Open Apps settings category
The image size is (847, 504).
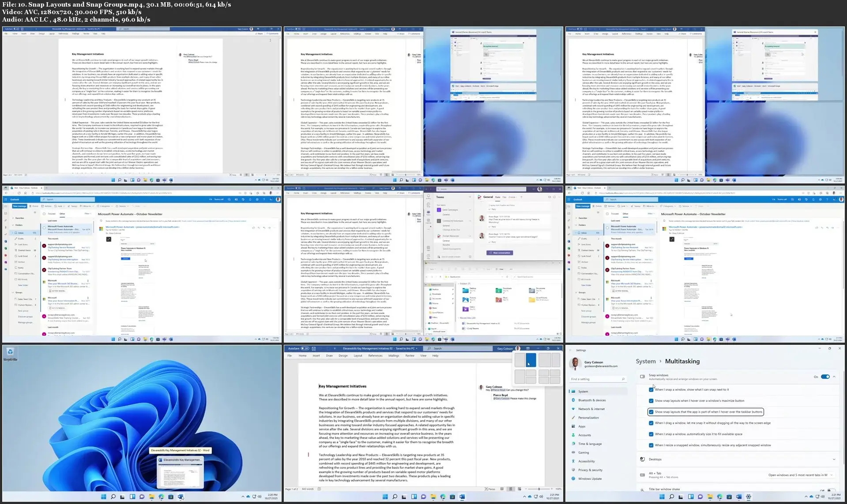click(598, 426)
